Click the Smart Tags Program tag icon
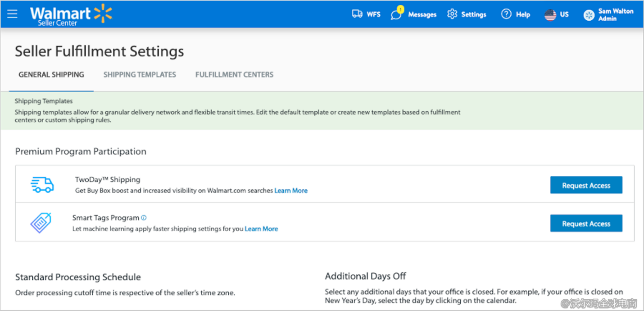 click(41, 223)
